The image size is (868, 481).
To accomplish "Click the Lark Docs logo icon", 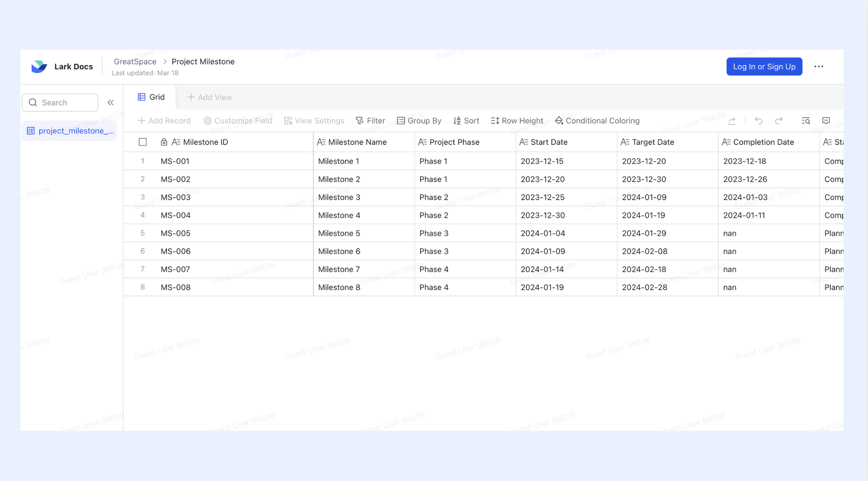I will coord(39,67).
